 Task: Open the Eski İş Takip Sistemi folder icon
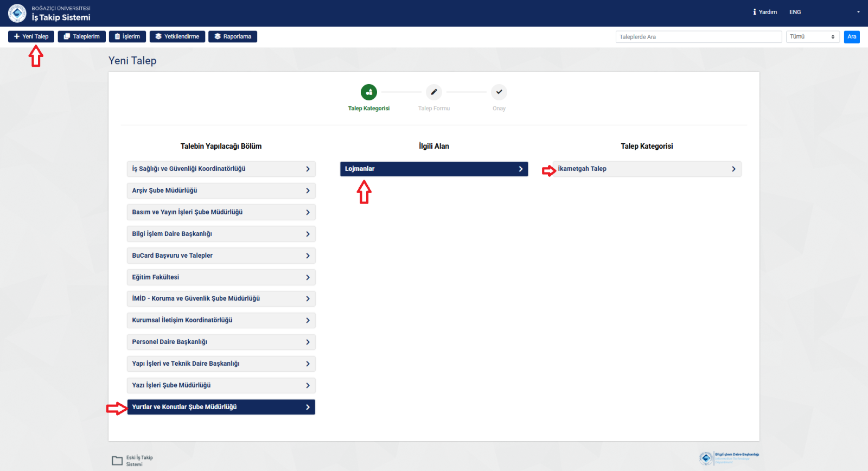[x=117, y=461]
